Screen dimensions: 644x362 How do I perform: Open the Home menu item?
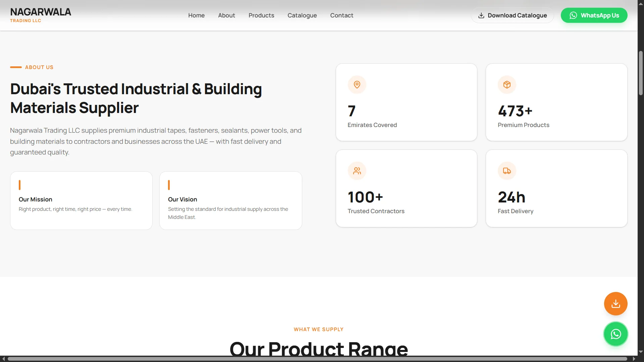point(196,15)
